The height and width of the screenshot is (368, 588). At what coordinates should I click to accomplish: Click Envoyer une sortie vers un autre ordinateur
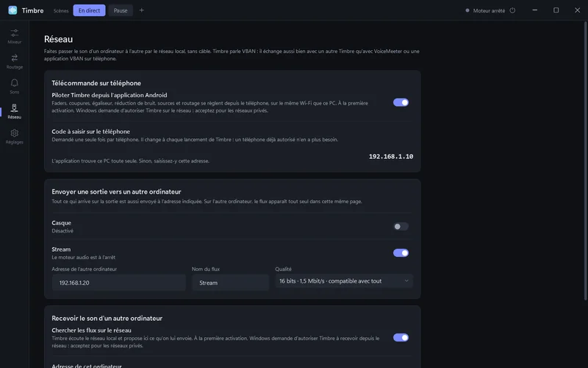pyautogui.click(x=116, y=191)
